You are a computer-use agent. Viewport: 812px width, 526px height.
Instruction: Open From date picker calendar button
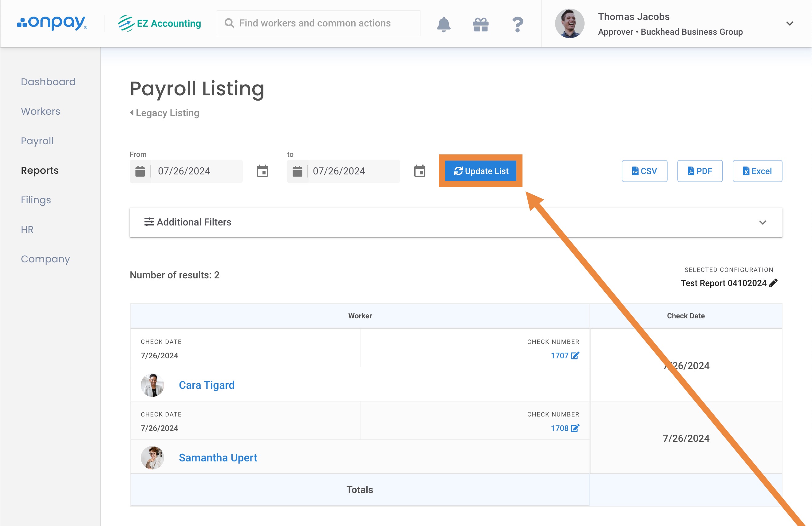click(262, 171)
